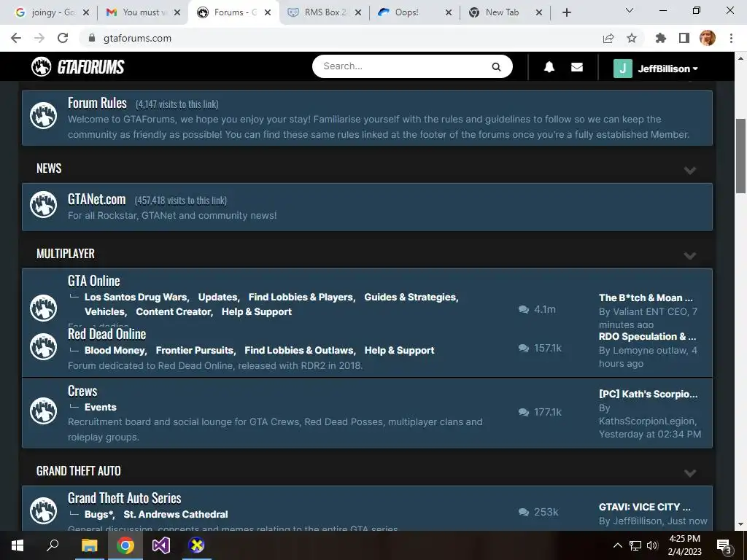The height and width of the screenshot is (560, 747).
Task: Open File Explorer from taskbar
Action: coord(89,545)
